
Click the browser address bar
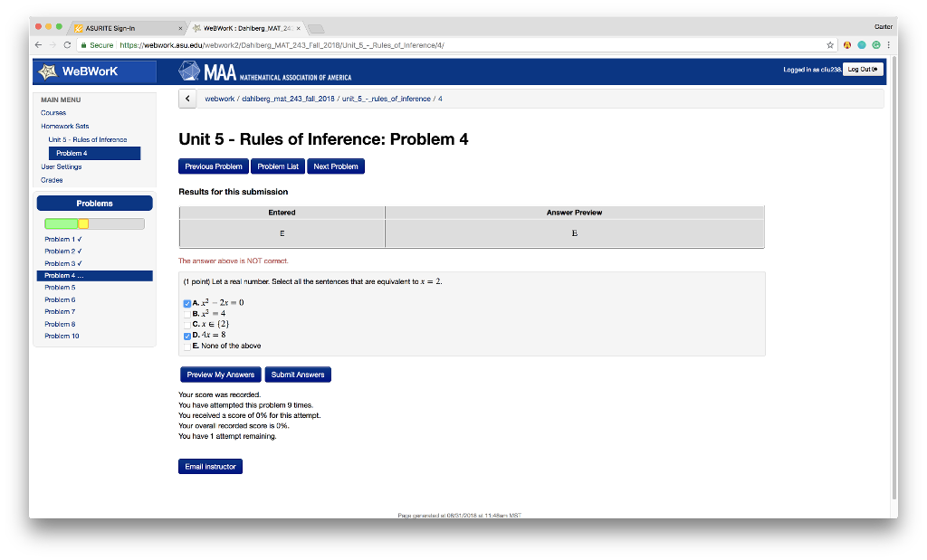click(455, 45)
